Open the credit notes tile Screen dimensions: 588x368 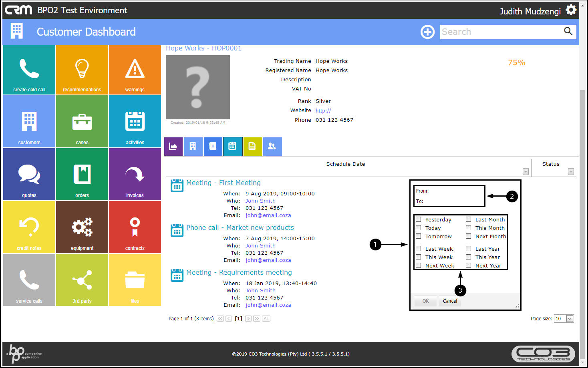(x=29, y=227)
